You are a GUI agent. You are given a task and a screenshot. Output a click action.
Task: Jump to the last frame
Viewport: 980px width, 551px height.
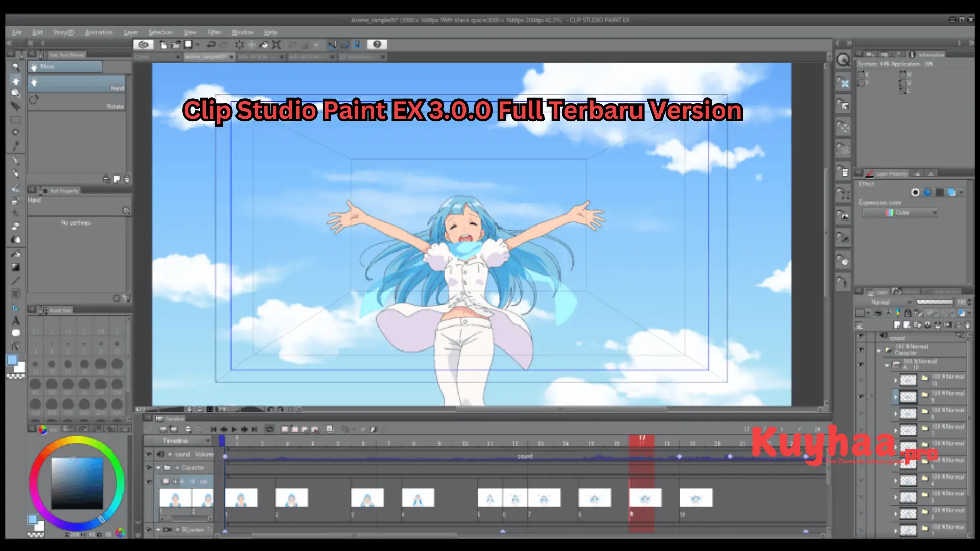(255, 429)
